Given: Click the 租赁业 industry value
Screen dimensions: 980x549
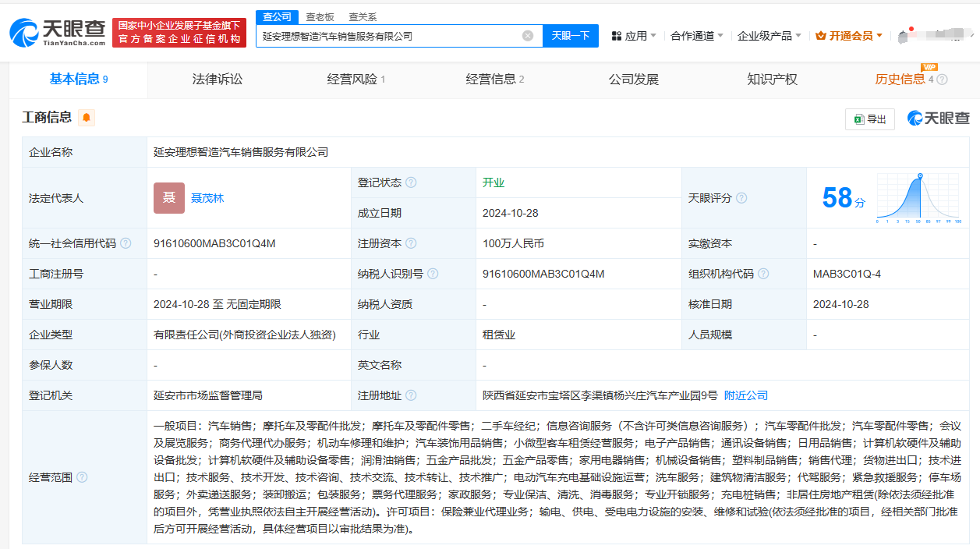Looking at the screenshot, I should tap(499, 335).
